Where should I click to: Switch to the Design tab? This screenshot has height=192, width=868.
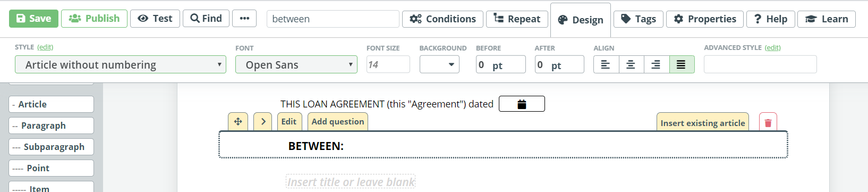[x=581, y=20]
